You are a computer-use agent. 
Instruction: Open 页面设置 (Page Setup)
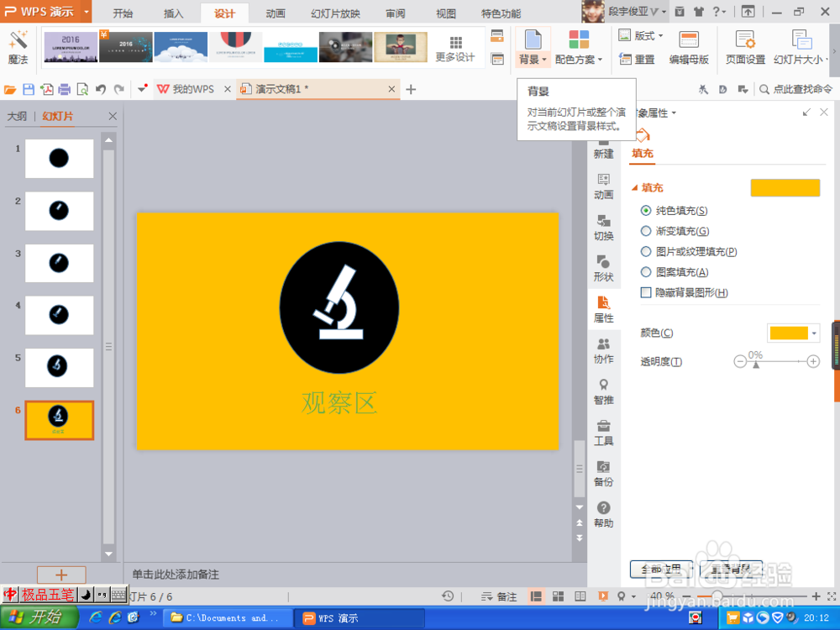pos(744,48)
